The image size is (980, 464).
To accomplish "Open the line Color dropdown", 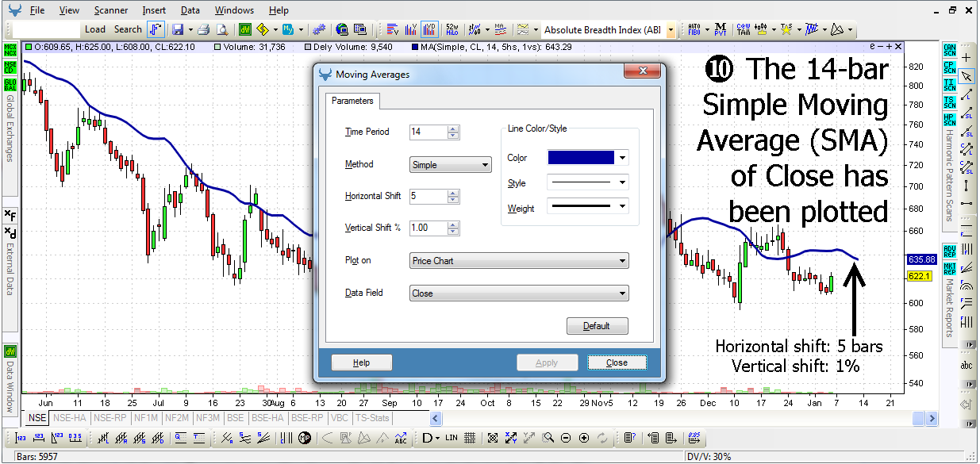I will (x=623, y=158).
